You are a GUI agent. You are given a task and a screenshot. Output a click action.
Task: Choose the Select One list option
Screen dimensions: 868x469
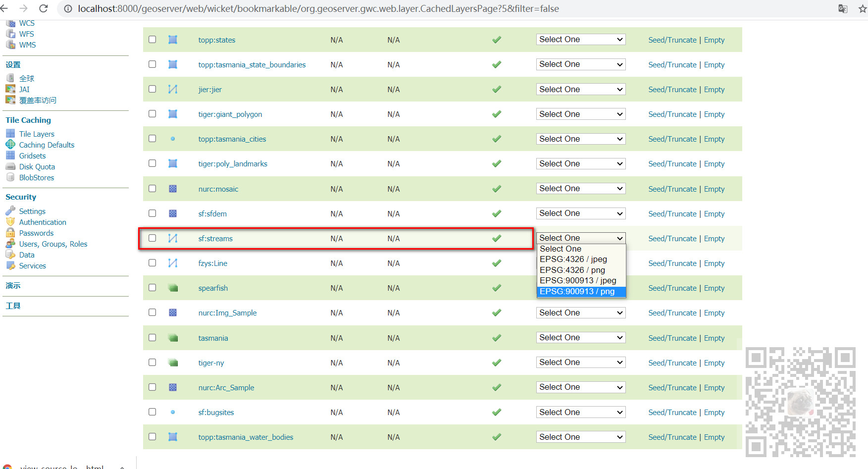click(581, 249)
